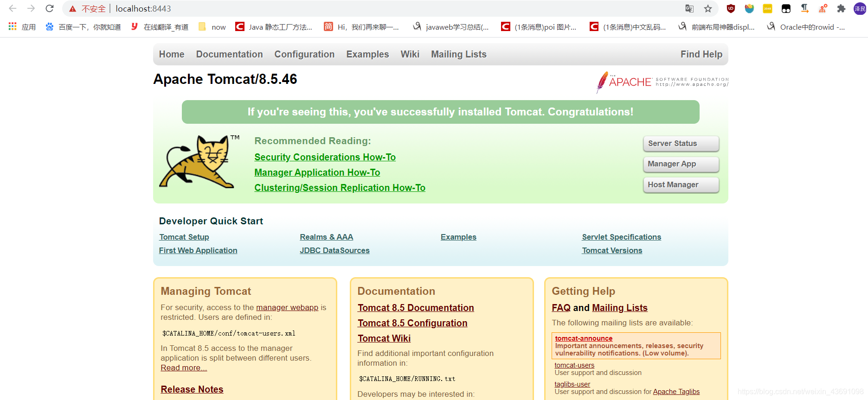
Task: Open Security Considerations How-To link
Action: [x=325, y=157]
